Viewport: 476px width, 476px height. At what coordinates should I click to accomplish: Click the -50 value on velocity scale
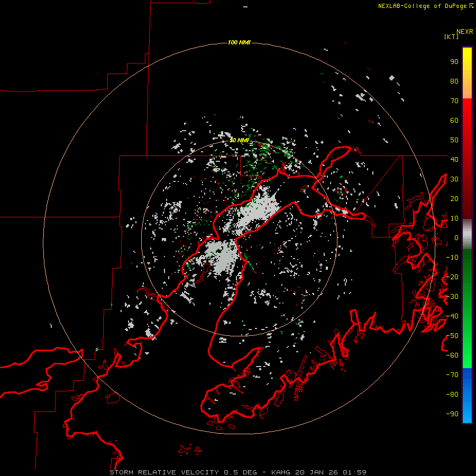pyautogui.click(x=452, y=336)
